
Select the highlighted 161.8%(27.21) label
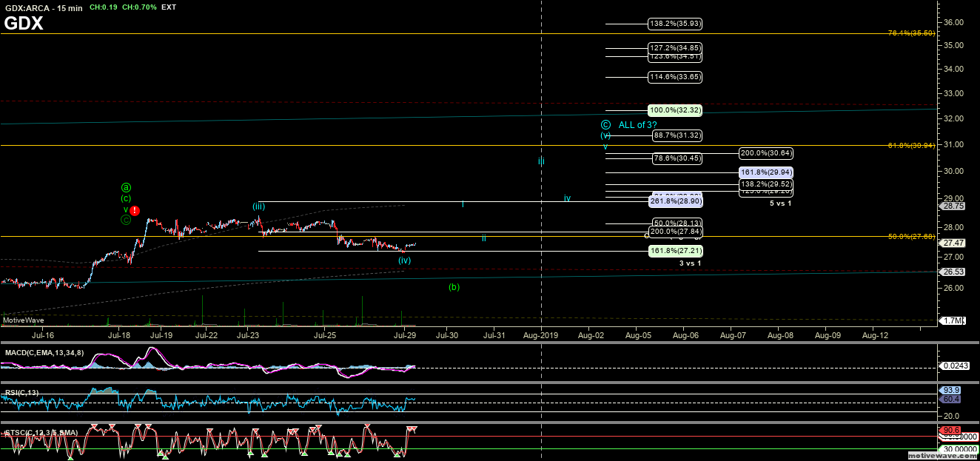675,251
